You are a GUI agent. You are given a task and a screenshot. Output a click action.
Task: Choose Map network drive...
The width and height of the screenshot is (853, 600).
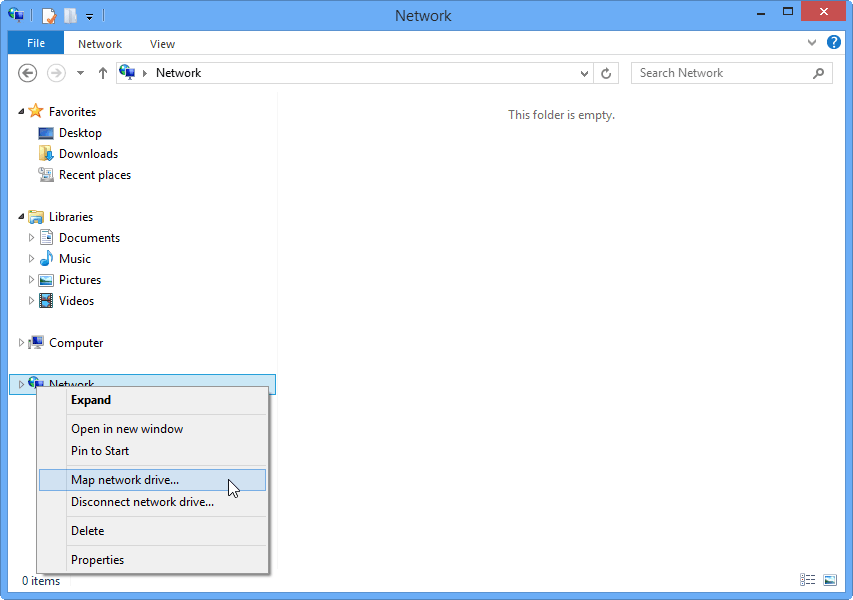pos(152,480)
